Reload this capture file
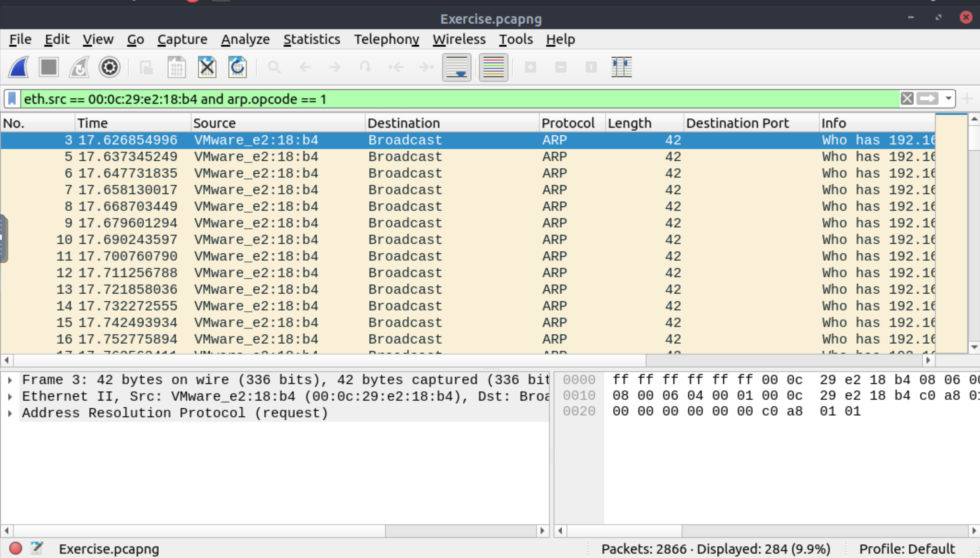Screen dimensions: 980x558 (x=237, y=68)
